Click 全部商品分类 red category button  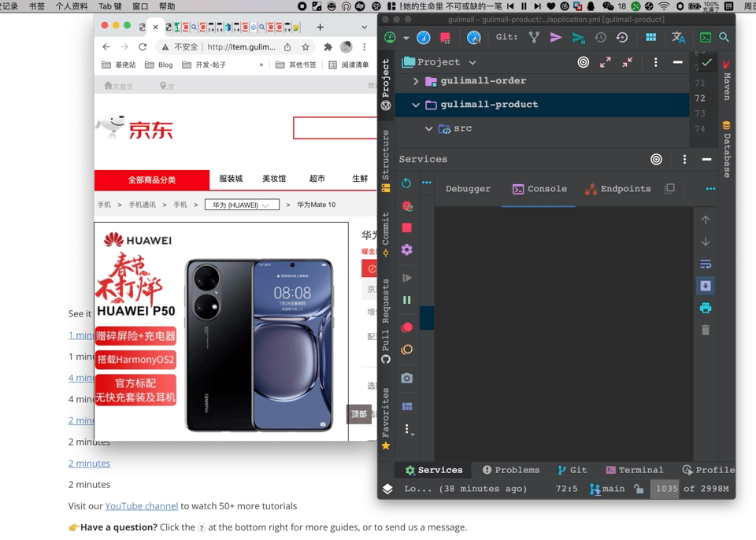pyautogui.click(x=152, y=179)
